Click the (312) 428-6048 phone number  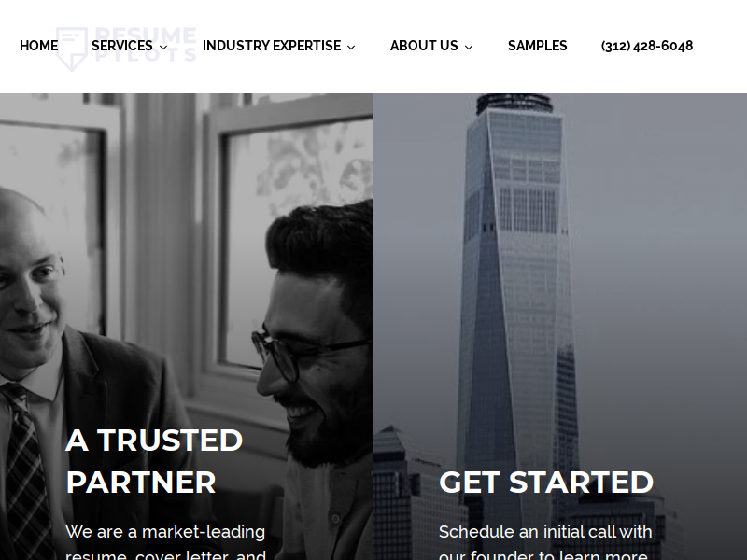click(x=647, y=46)
